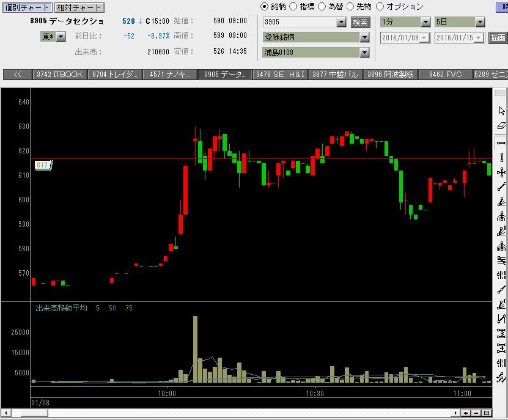The height and width of the screenshot is (420, 508).
Task: Click the chart scrollbar left arrow
Action: coord(6,413)
